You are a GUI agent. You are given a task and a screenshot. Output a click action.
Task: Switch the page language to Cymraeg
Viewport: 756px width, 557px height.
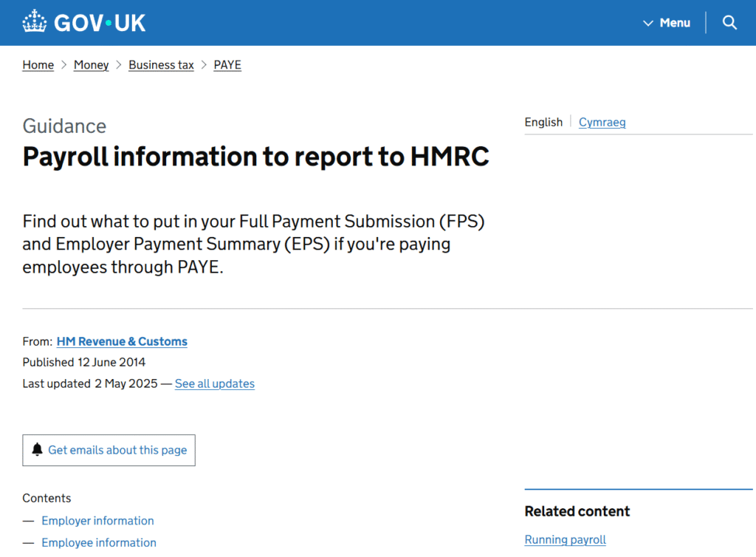coord(602,122)
